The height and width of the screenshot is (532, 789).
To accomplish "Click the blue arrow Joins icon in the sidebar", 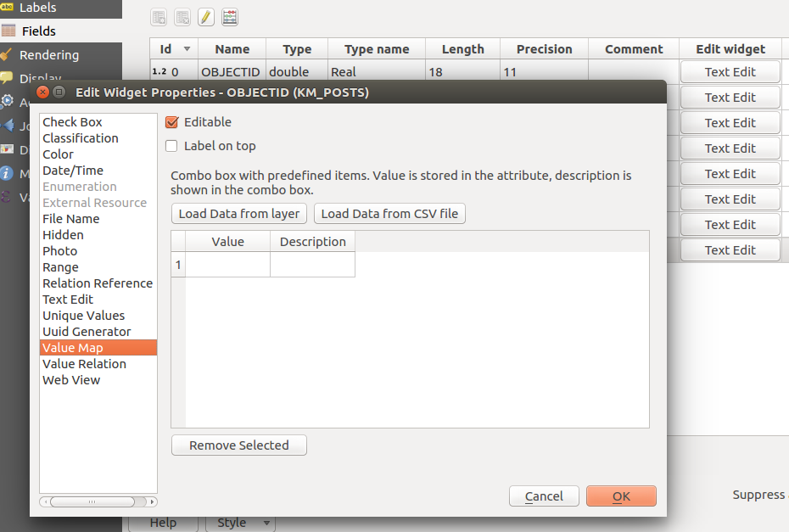I will (x=7, y=126).
